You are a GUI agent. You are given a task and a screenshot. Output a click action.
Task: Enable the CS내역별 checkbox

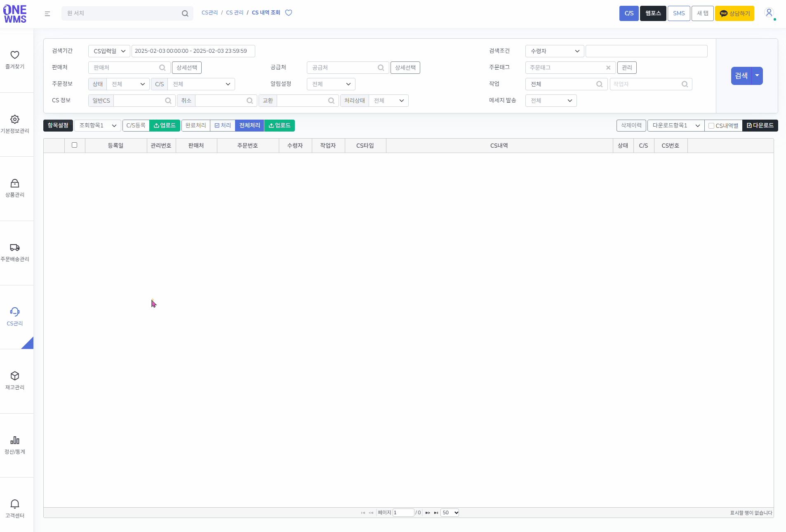coord(711,126)
